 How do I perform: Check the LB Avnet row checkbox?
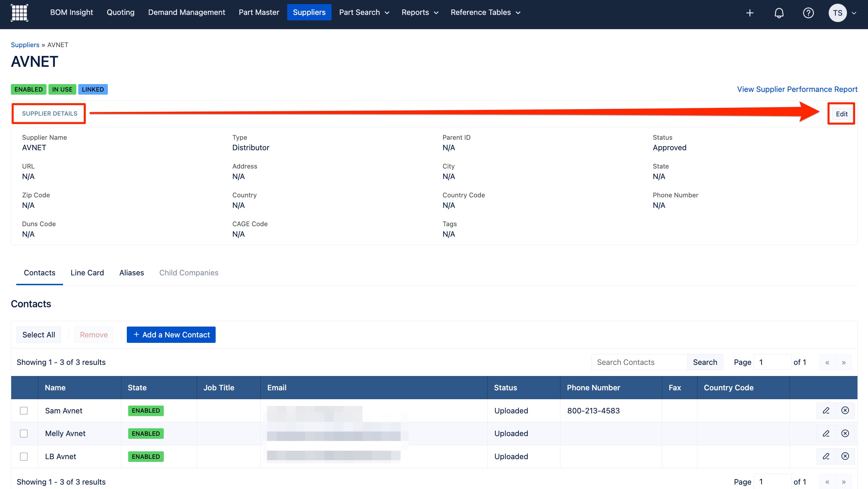24,456
